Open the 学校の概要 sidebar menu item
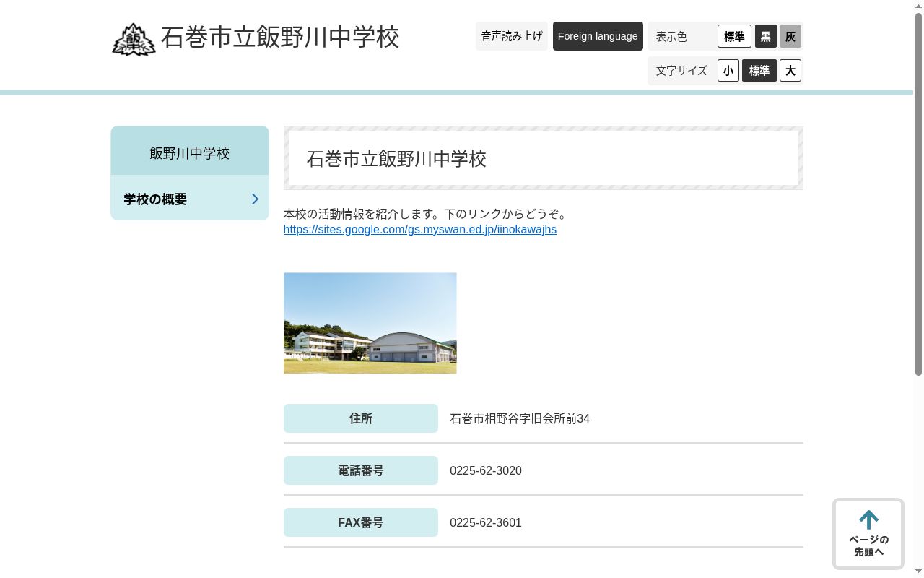 click(x=190, y=199)
